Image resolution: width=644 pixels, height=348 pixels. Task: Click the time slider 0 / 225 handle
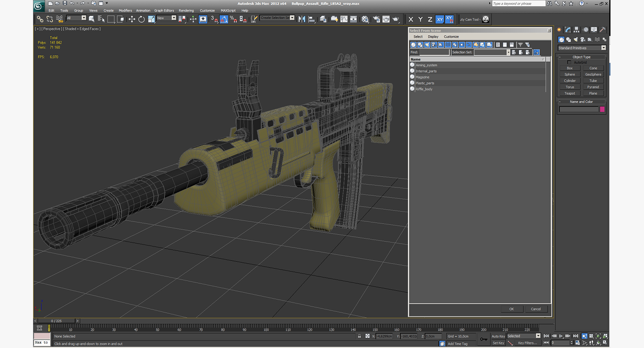point(57,321)
